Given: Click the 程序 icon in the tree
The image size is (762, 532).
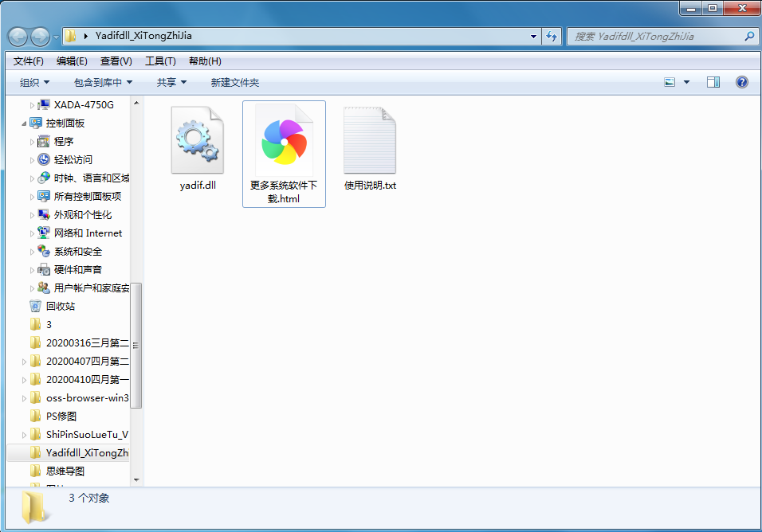Looking at the screenshot, I should click(44, 141).
